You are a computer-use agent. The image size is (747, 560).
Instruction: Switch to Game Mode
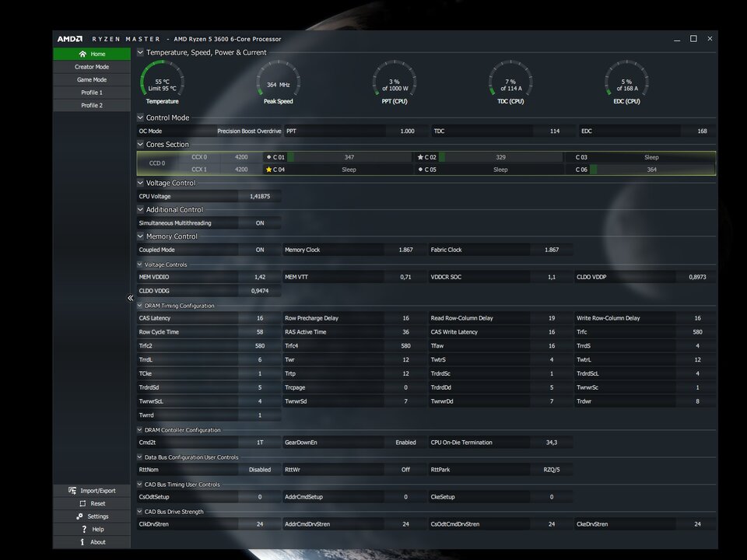pos(92,79)
